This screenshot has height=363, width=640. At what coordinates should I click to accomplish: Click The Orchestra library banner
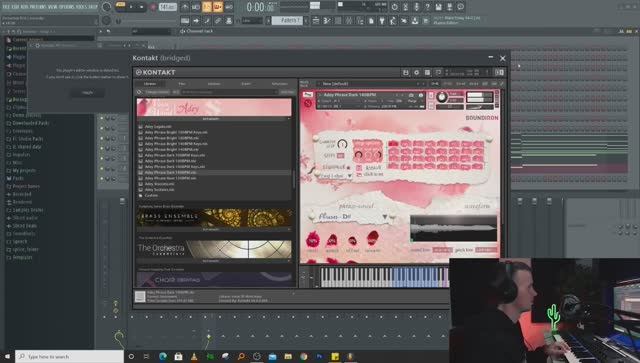pos(214,249)
